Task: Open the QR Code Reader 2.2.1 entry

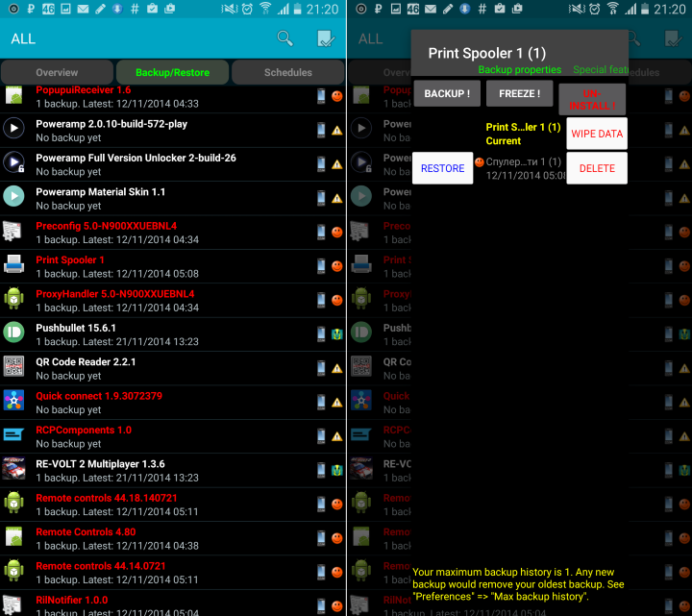Action: [x=173, y=368]
